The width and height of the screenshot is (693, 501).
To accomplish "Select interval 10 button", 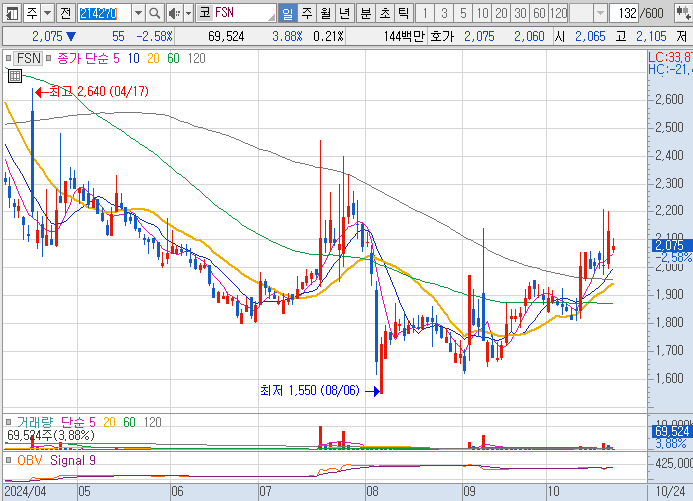I will pyautogui.click(x=482, y=13).
